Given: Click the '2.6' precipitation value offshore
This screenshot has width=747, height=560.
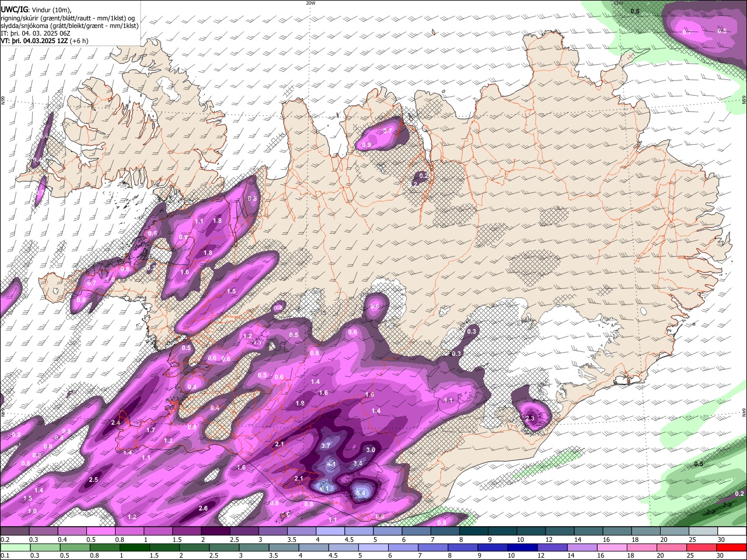Looking at the screenshot, I should pos(203,508).
